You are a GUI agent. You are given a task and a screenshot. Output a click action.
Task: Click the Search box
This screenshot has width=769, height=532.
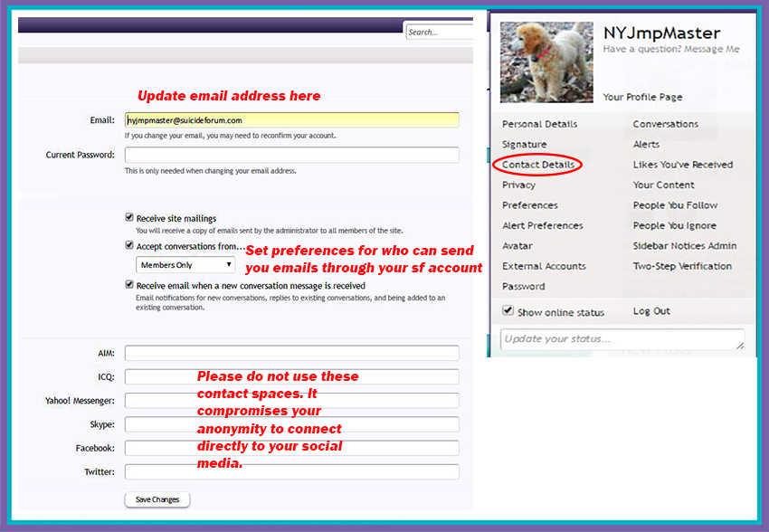pyautogui.click(x=440, y=30)
